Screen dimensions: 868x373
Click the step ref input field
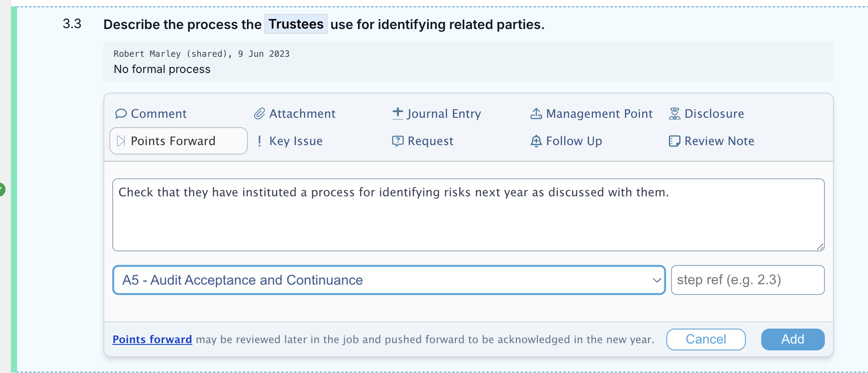tap(748, 280)
